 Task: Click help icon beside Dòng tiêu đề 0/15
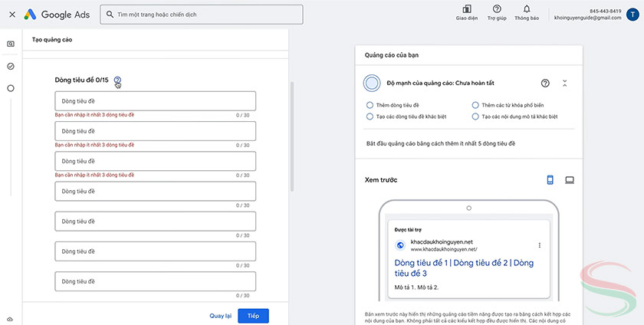coord(117,80)
